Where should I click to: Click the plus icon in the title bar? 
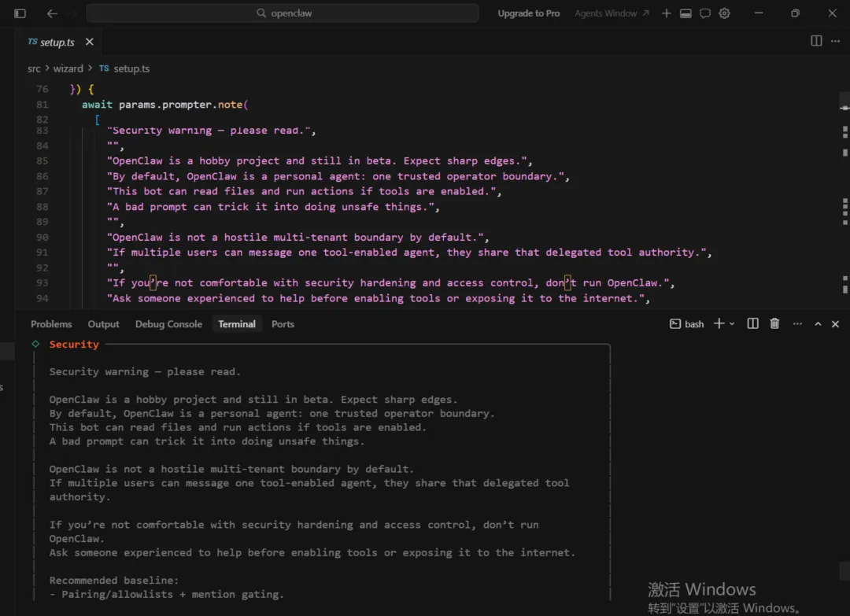click(667, 13)
